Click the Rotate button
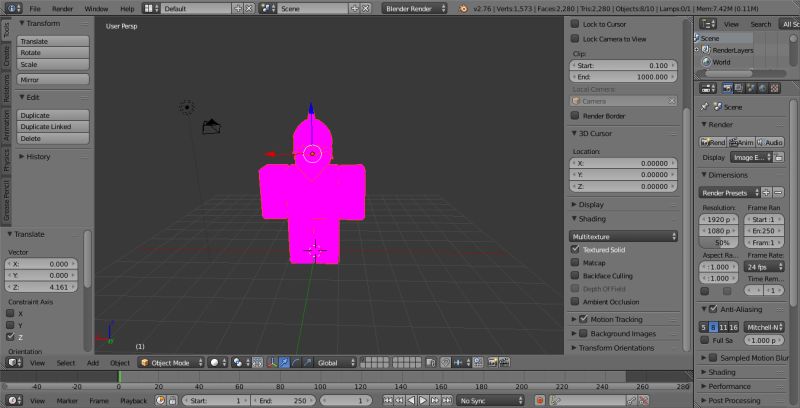 (x=53, y=53)
